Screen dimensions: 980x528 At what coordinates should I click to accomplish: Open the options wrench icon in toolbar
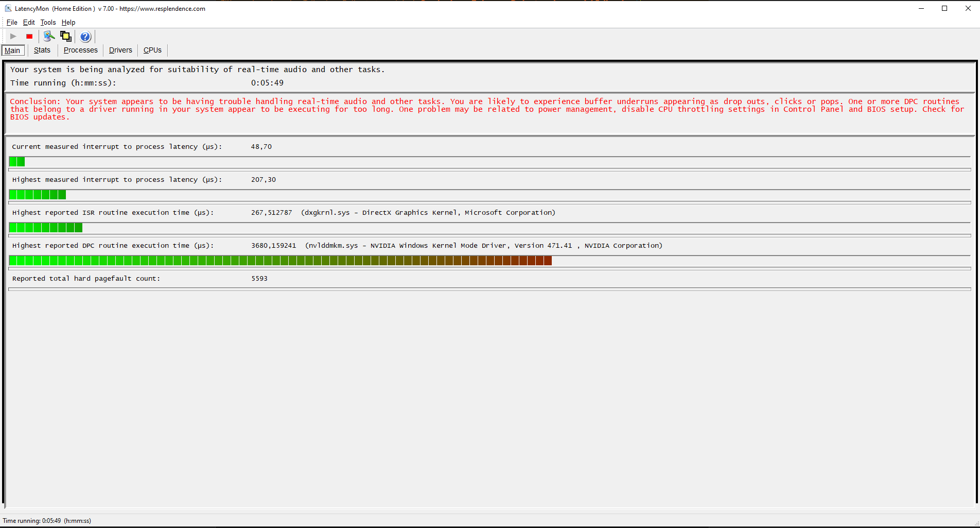click(x=49, y=36)
